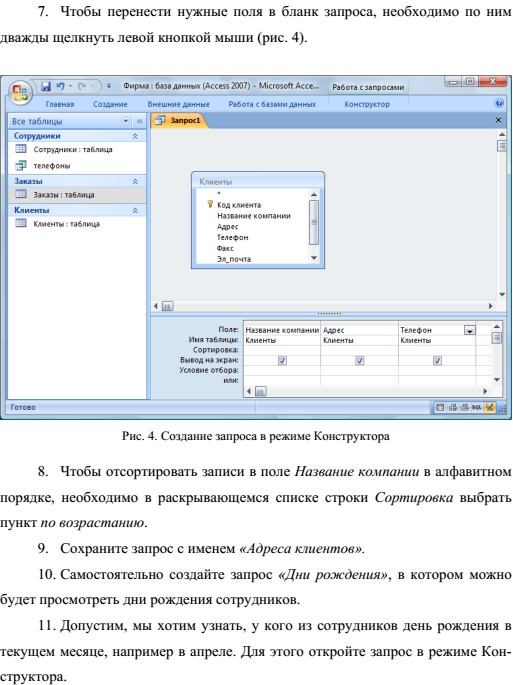This screenshot has width=513, height=685.
Task: Open the Help question mark icon
Action: pos(499,104)
